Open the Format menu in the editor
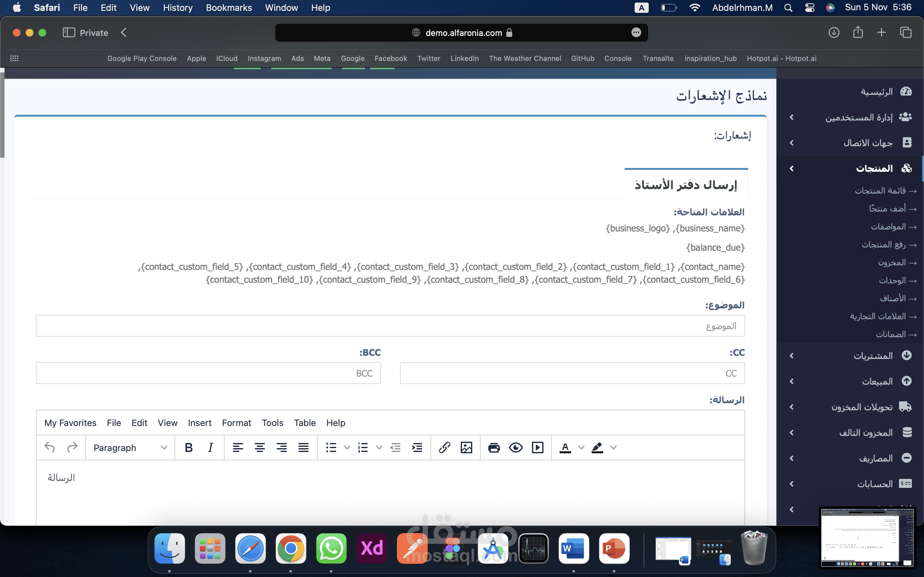Screen dimensions: 924x577 (237, 423)
